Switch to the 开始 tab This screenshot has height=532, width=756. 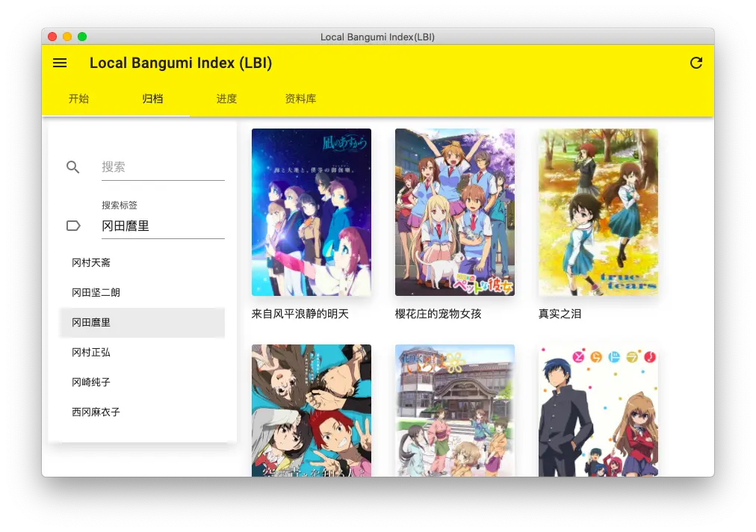[78, 99]
